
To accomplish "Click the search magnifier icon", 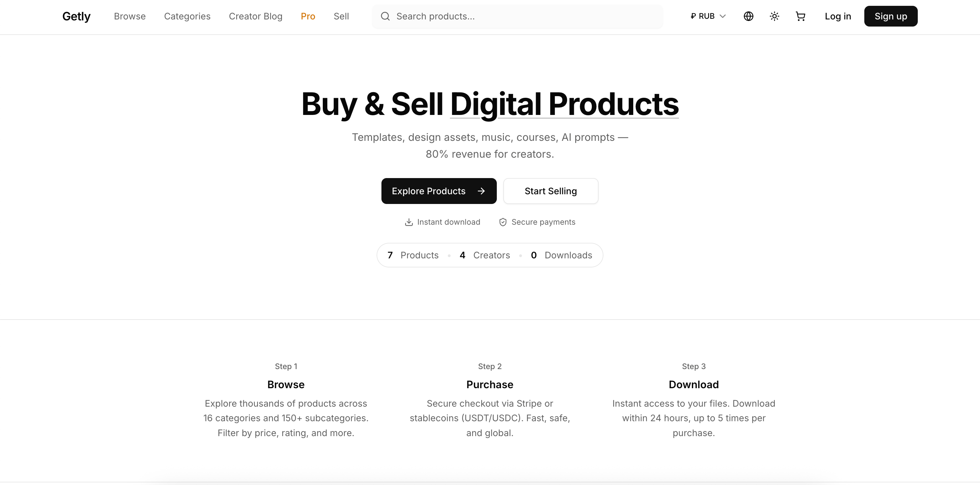I will pos(385,16).
